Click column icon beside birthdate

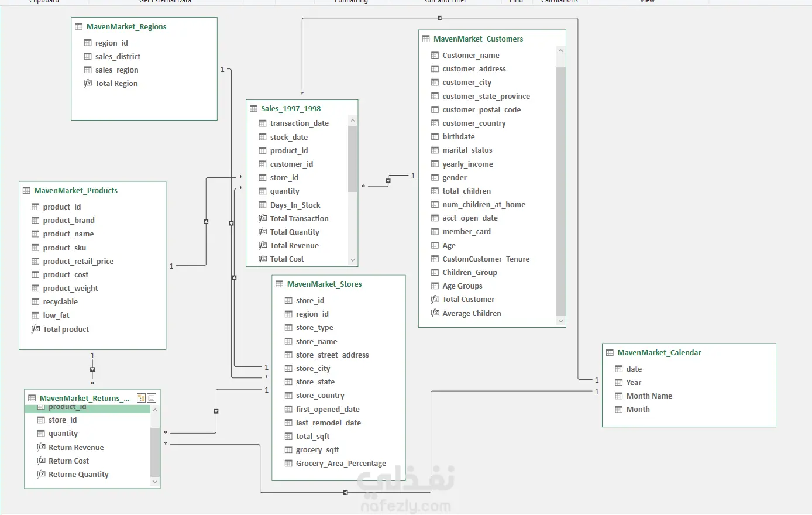435,136
